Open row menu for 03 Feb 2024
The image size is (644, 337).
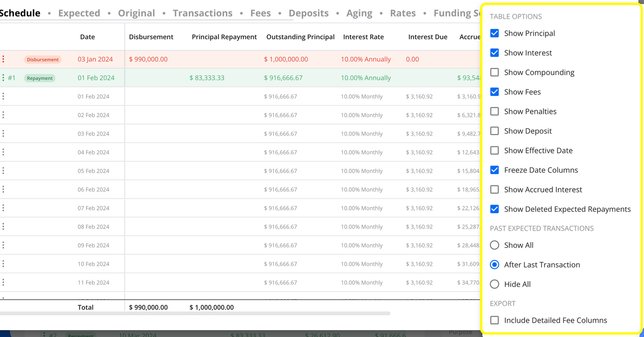click(x=3, y=134)
